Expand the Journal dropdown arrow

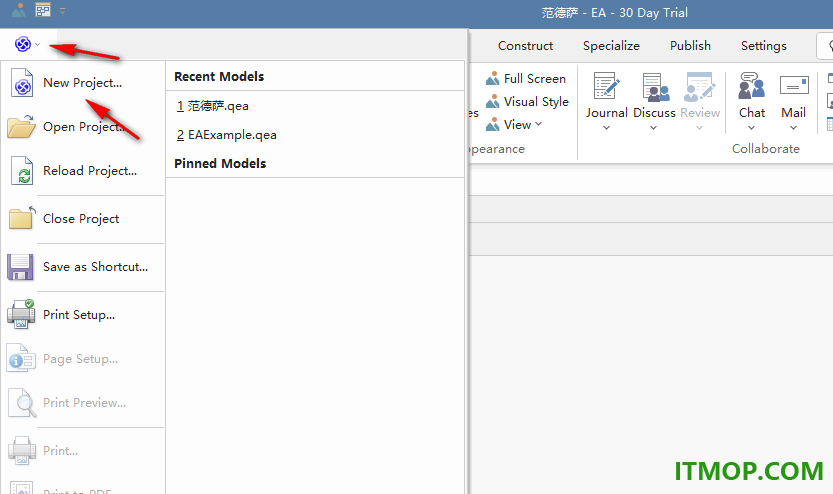pyautogui.click(x=606, y=127)
